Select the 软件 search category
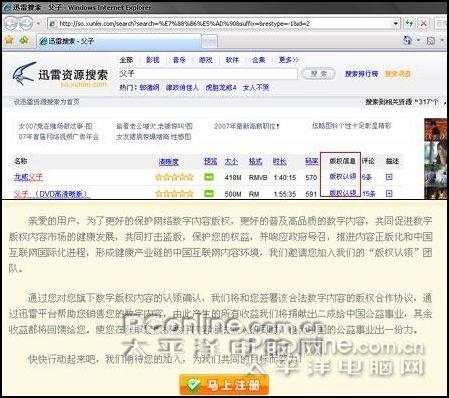This screenshot has height=398, width=449. pyautogui.click(x=232, y=60)
